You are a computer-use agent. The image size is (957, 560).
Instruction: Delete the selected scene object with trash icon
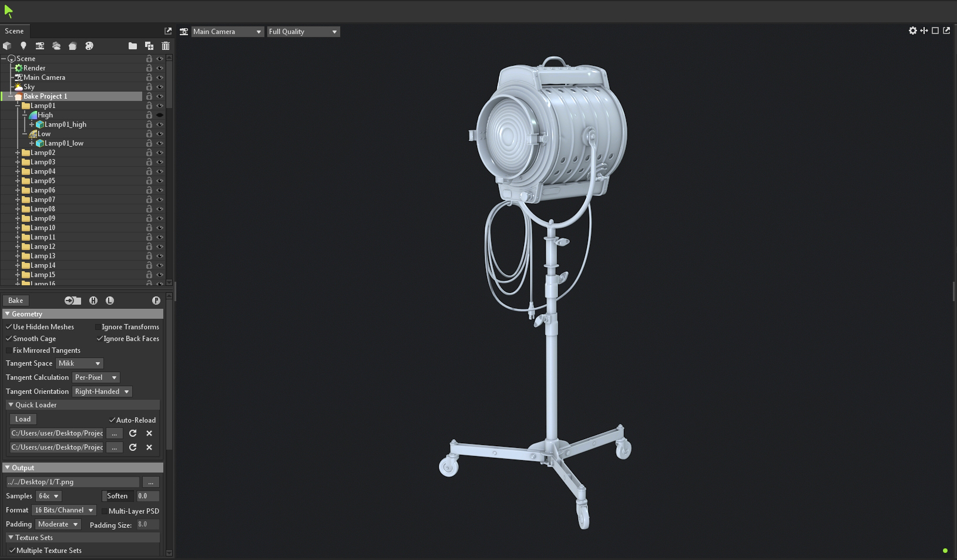pyautogui.click(x=166, y=46)
